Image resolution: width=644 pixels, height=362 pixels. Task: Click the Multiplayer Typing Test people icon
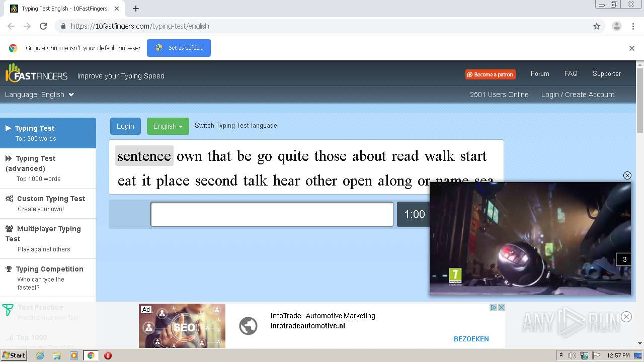pos(9,229)
